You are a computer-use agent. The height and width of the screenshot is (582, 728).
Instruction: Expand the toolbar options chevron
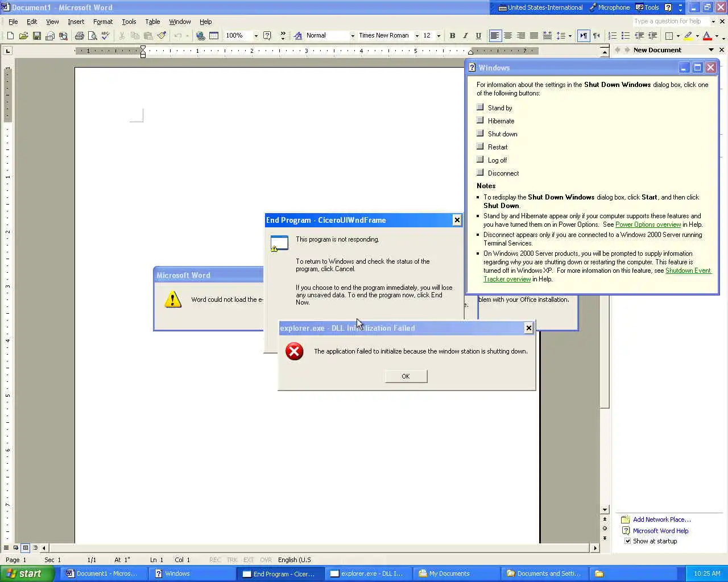pyautogui.click(x=283, y=36)
